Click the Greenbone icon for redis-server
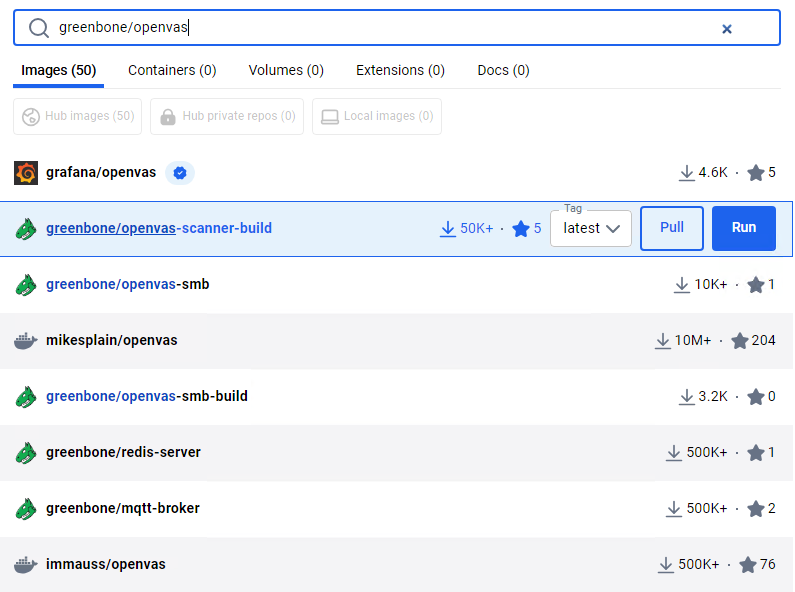The image size is (795, 592). [x=26, y=453]
